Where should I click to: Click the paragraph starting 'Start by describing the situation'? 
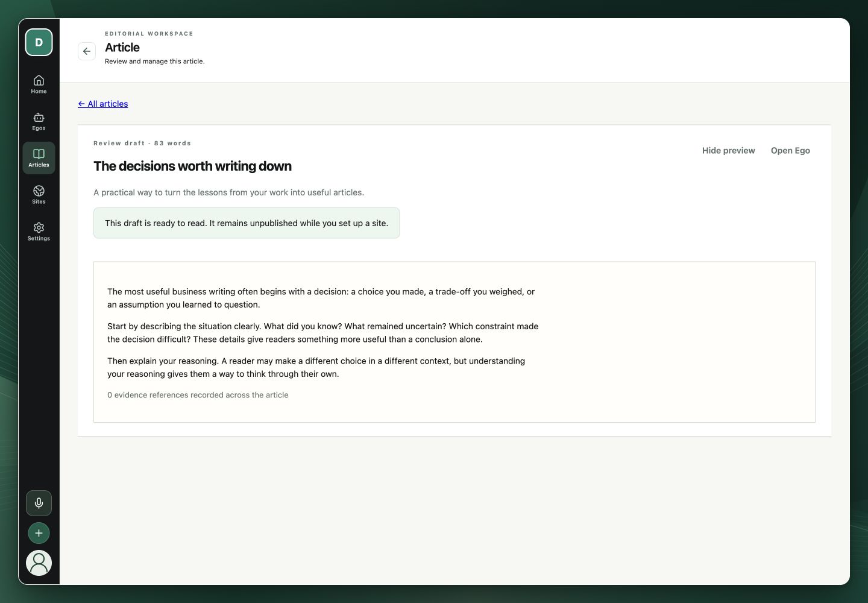point(323,333)
